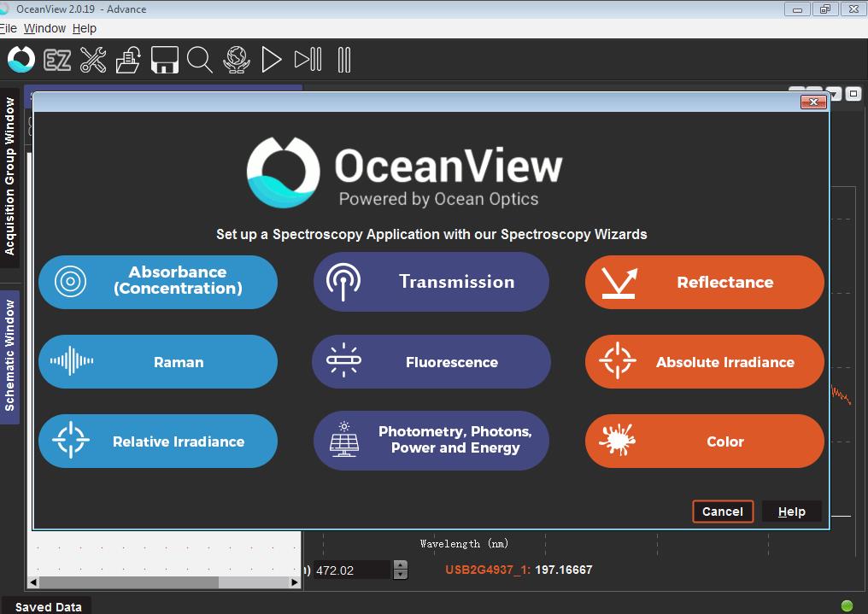Pause acquisition using the pause icon

coord(343,60)
